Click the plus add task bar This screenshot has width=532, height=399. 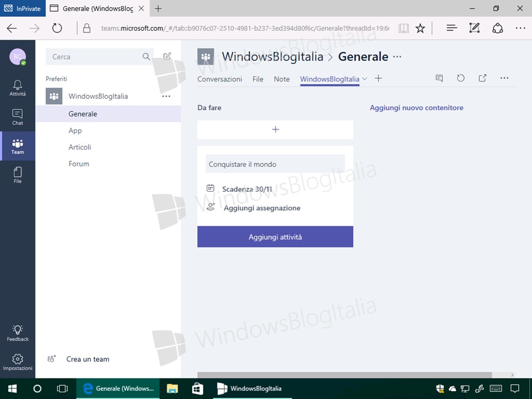tap(275, 130)
